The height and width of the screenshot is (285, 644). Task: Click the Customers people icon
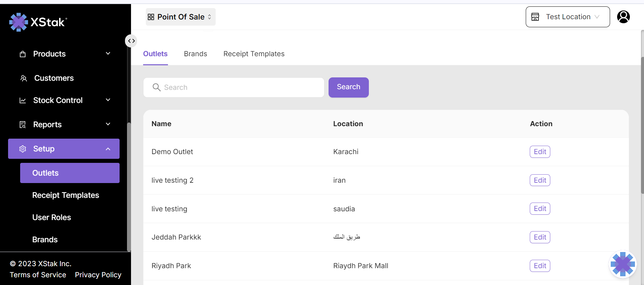tap(24, 78)
